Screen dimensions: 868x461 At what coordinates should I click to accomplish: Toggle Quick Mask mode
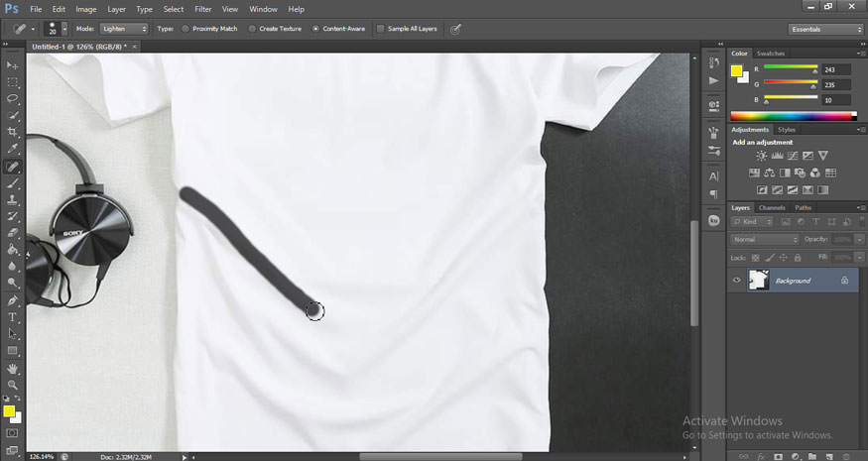pos(12,433)
